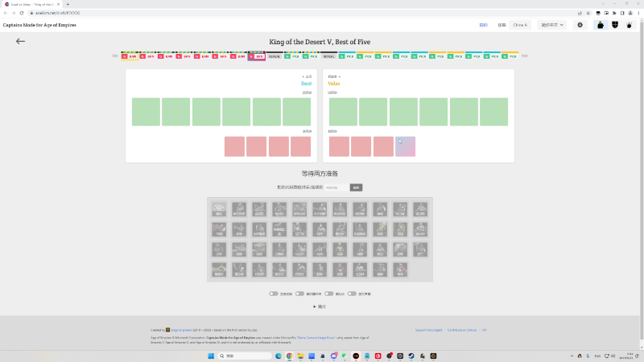Open the gear settings icon in the header
The image size is (644, 362).
click(x=580, y=25)
